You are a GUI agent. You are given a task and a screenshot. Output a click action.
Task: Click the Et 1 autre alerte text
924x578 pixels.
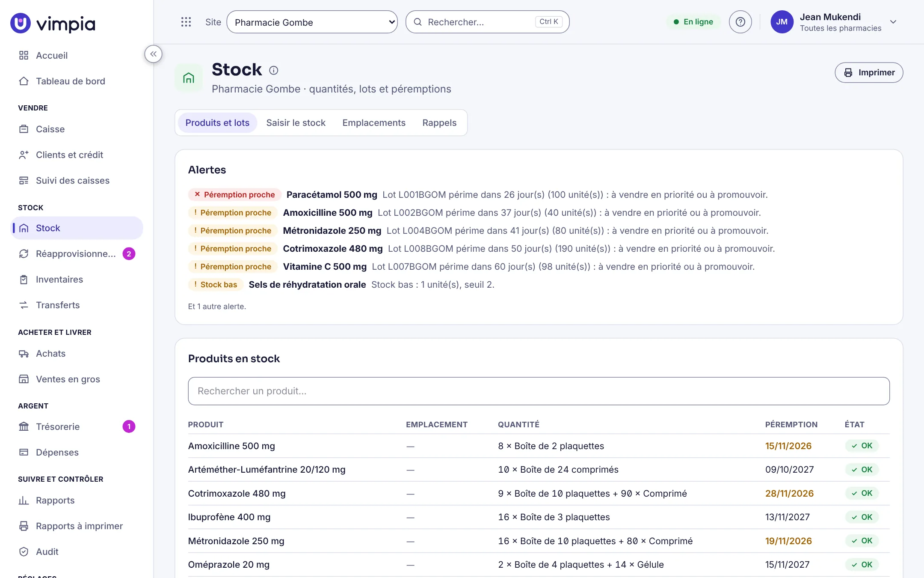point(217,306)
